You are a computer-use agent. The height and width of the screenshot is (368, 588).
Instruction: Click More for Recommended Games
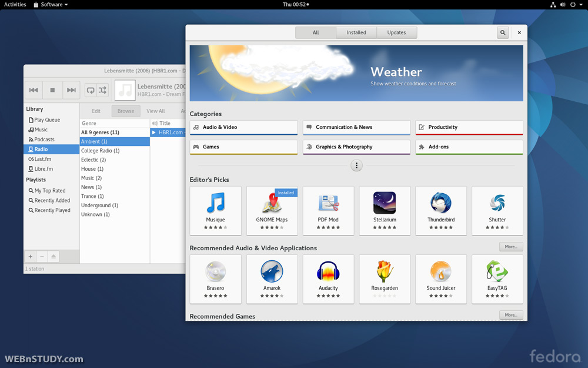(x=511, y=315)
